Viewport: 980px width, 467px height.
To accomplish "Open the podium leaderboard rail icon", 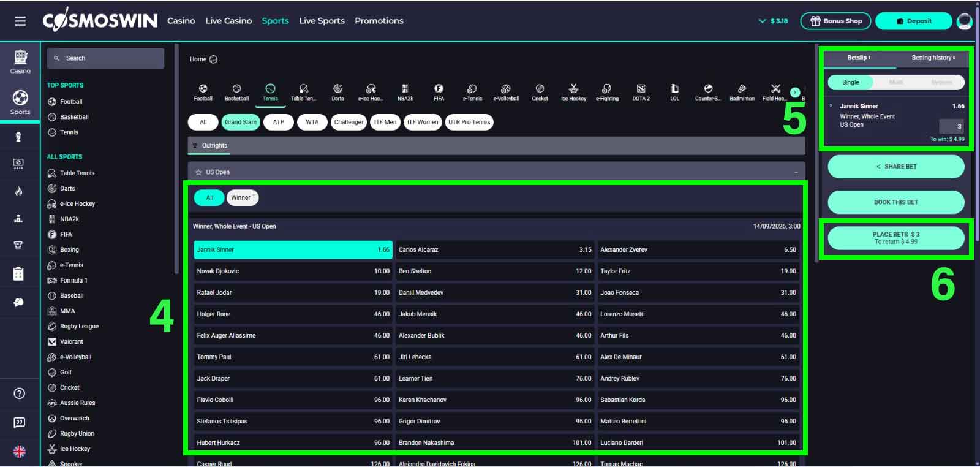I will pyautogui.click(x=18, y=218).
